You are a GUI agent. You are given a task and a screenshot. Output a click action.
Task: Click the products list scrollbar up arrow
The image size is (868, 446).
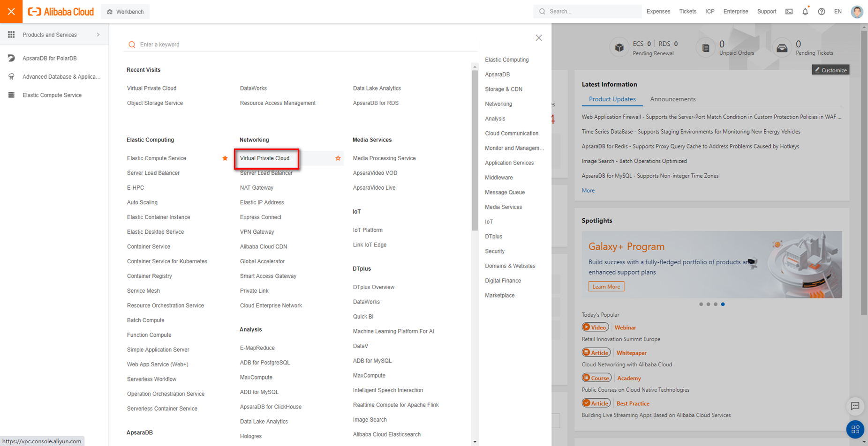coord(475,67)
